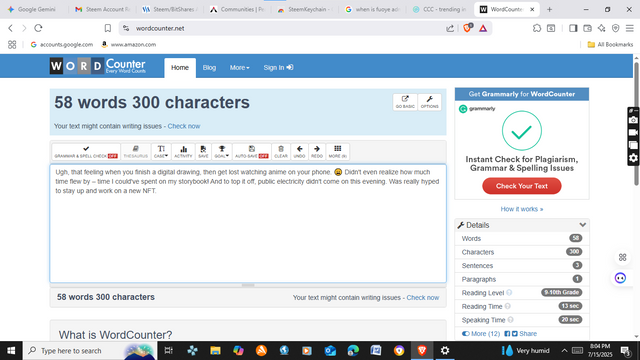The width and height of the screenshot is (640, 360).
Task: Click the Words count row
Action: (522, 238)
